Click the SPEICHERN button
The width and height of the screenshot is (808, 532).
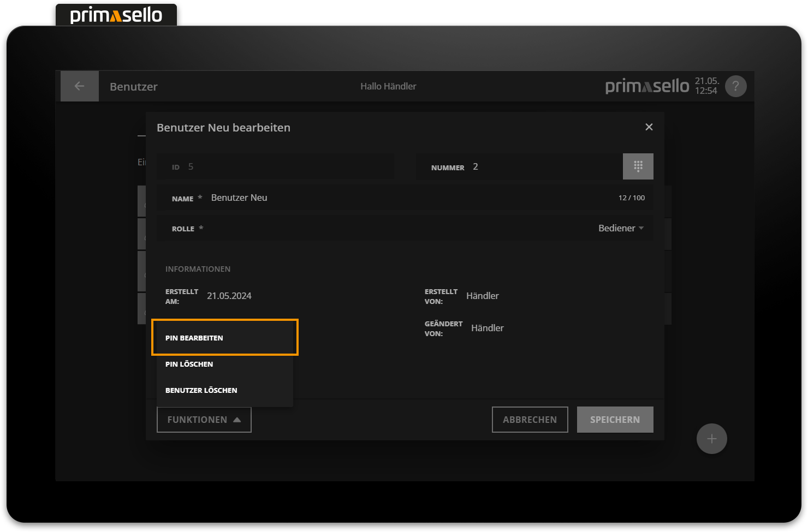pyautogui.click(x=615, y=420)
